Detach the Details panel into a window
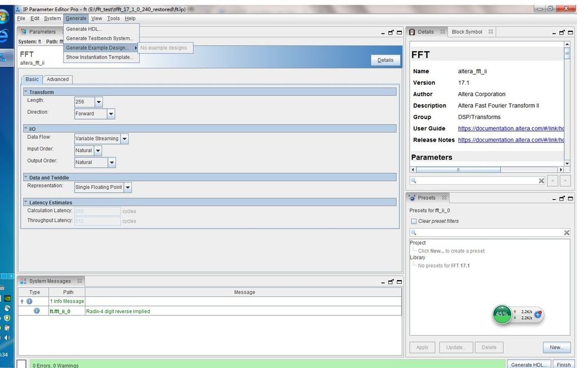Image resolution: width=588 pixels, height=368 pixels. 561,32
